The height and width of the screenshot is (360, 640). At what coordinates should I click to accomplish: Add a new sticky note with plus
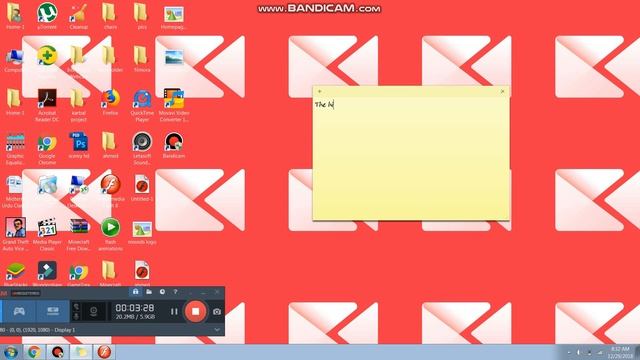pyautogui.click(x=320, y=91)
